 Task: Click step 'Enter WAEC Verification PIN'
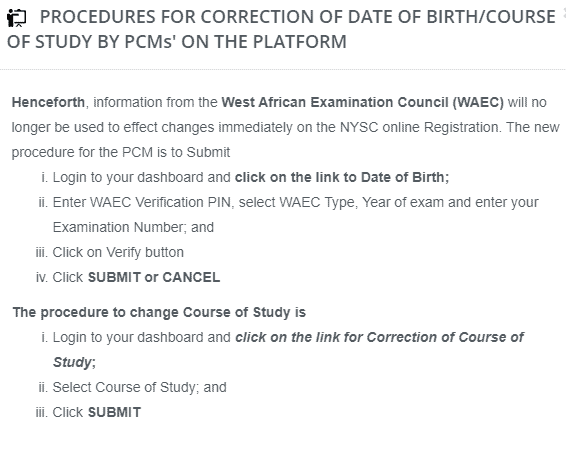click(142, 202)
